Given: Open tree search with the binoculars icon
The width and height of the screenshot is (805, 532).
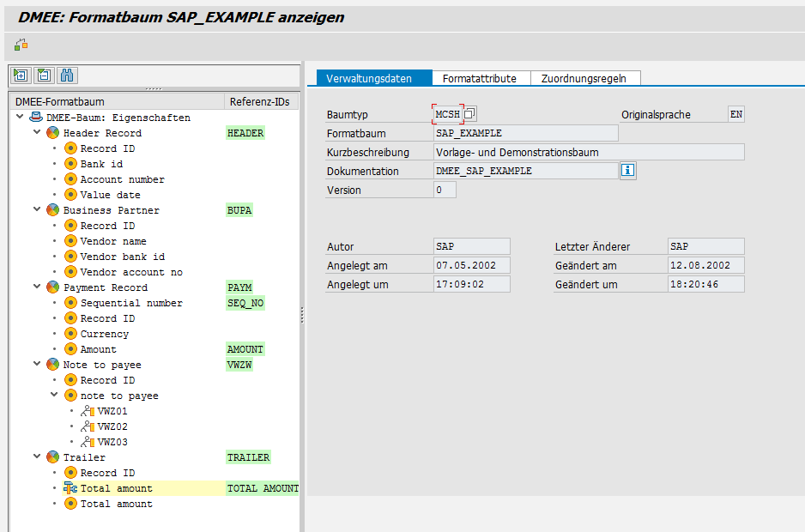Looking at the screenshot, I should 67,75.
